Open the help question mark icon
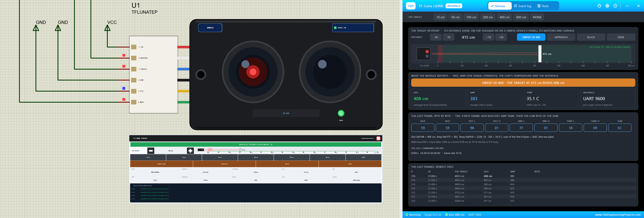The width and height of the screenshot is (644, 218). click(x=615, y=6)
